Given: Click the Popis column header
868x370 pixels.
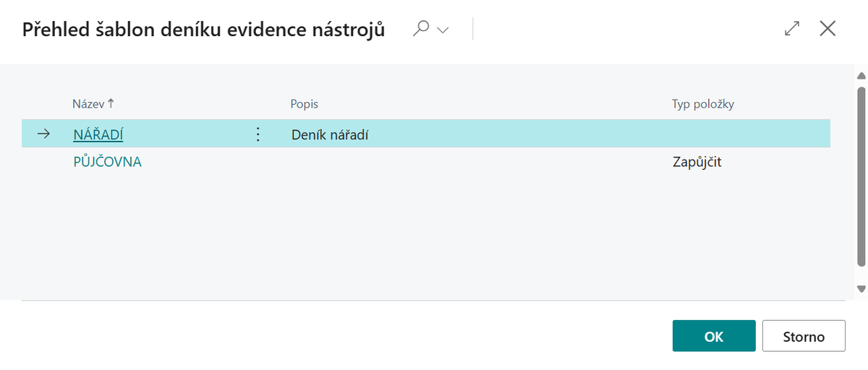Looking at the screenshot, I should point(305,104).
